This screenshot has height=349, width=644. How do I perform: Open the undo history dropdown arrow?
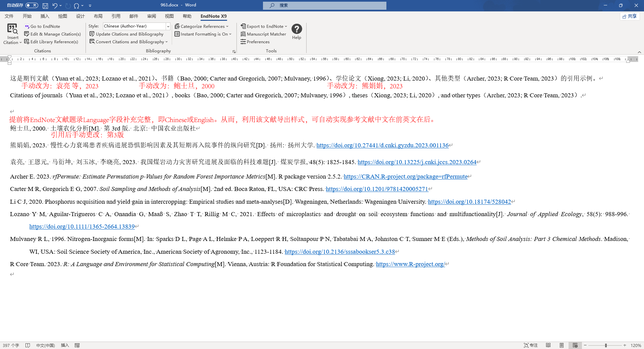(x=60, y=5)
